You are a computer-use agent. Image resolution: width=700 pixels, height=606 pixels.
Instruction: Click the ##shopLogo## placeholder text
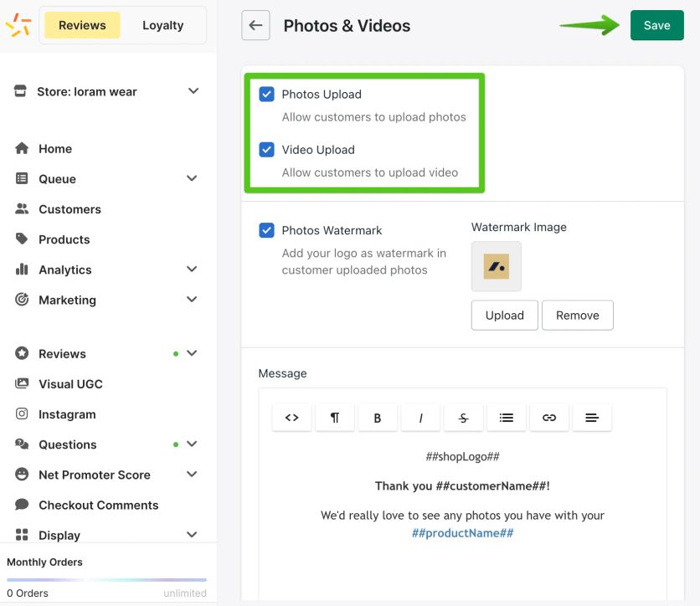[x=462, y=456]
